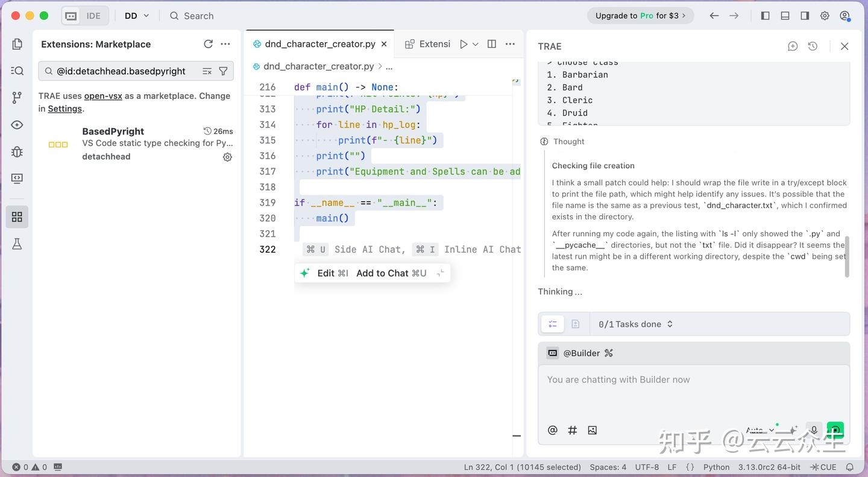The height and width of the screenshot is (477, 868).
Task: Toggle the left primary sidebar layout
Action: pyautogui.click(x=765, y=16)
